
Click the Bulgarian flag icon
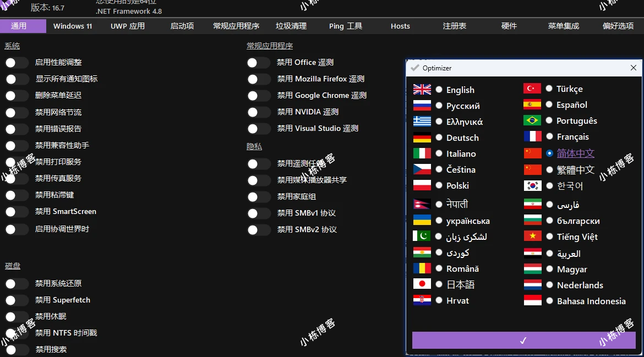[532, 221]
